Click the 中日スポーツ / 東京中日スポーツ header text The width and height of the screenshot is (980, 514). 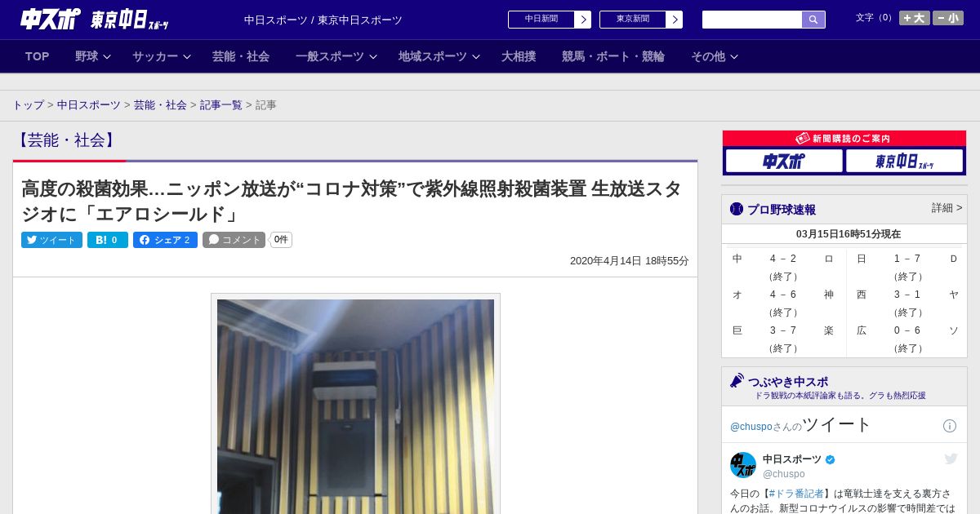tap(323, 20)
